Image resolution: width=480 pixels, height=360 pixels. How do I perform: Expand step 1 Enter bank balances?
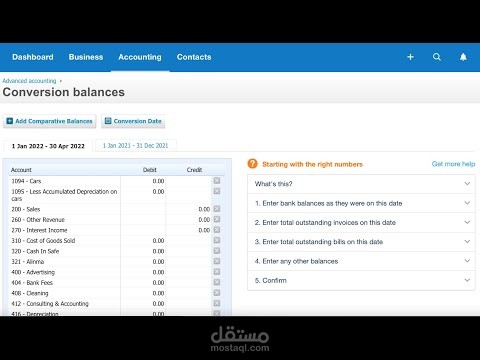361,203
